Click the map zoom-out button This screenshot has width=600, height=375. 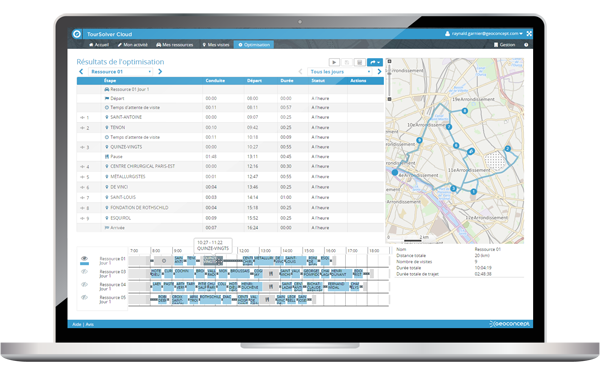(390, 99)
